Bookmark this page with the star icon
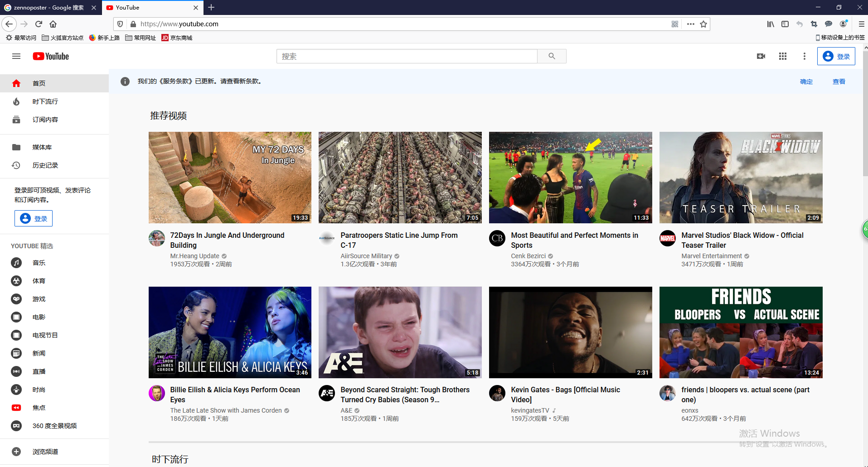Screen dimensions: 868x467 pyautogui.click(x=703, y=24)
